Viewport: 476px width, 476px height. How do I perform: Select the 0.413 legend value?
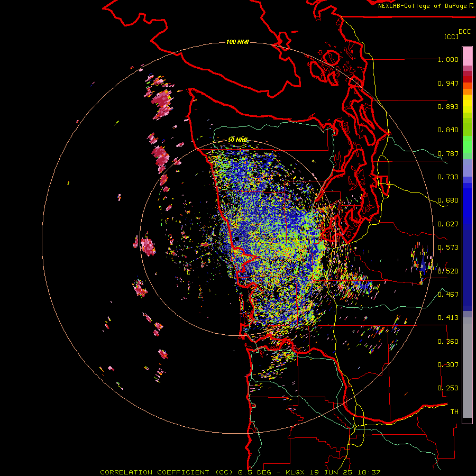(x=448, y=318)
